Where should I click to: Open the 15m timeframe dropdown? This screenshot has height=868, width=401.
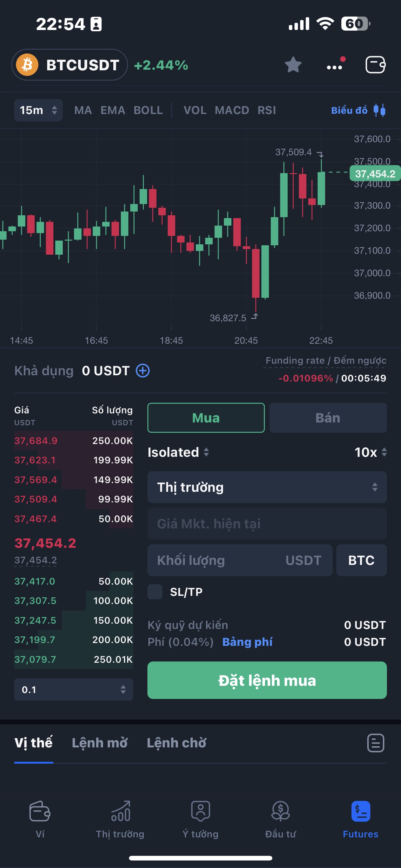pyautogui.click(x=38, y=110)
